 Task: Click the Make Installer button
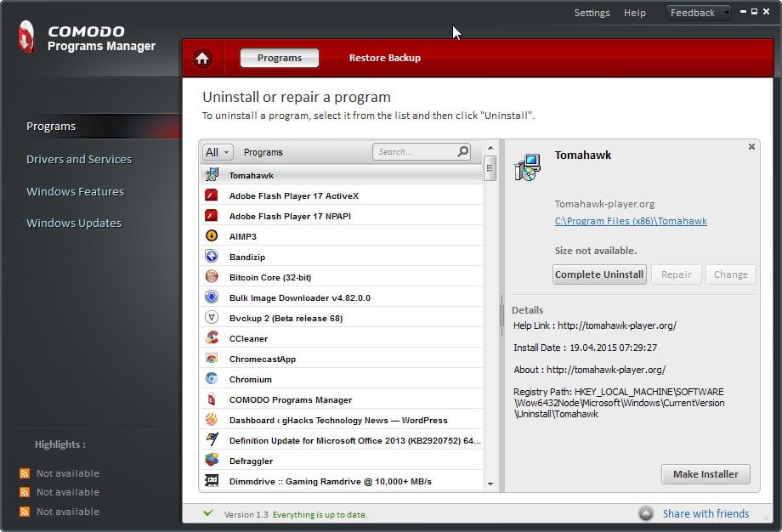tap(705, 474)
